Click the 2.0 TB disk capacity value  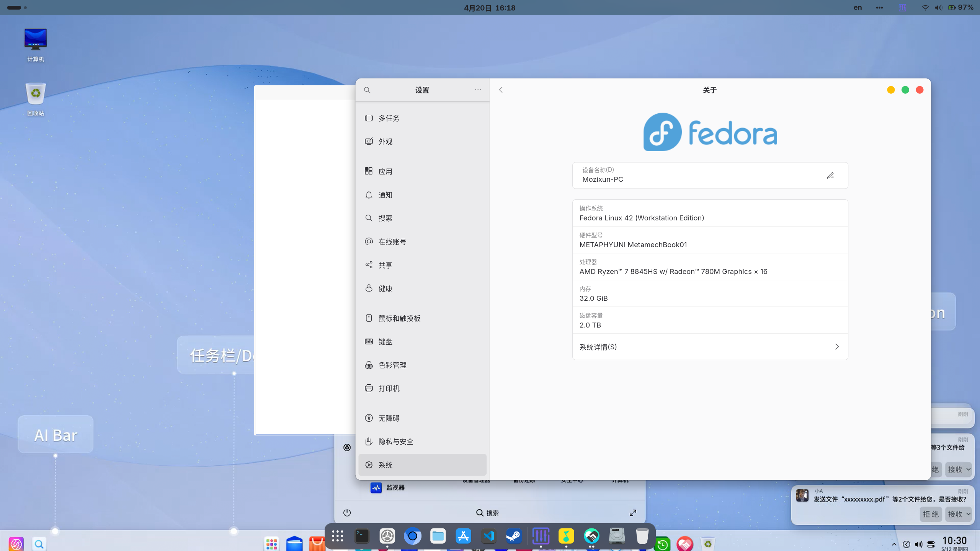590,325
